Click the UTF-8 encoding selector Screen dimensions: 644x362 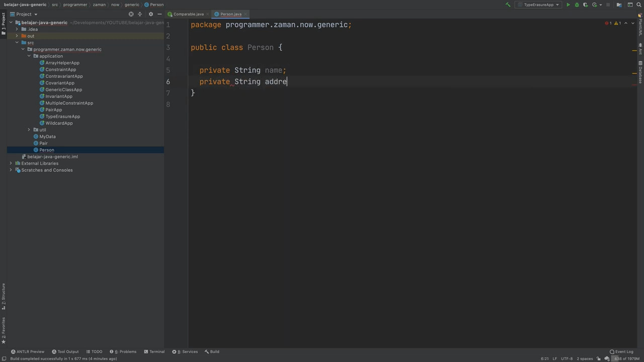click(x=567, y=358)
